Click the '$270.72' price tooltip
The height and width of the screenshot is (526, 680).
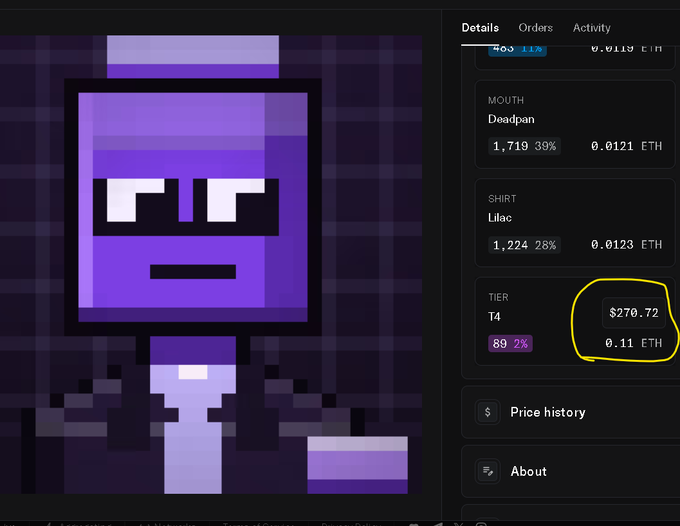point(634,313)
